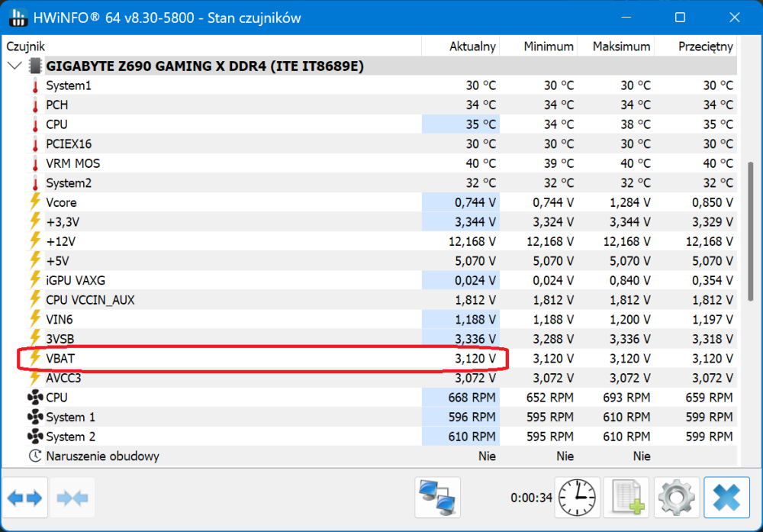Image resolution: width=763 pixels, height=532 pixels.
Task: Click the thermometer icon beside System2
Action: [35, 183]
